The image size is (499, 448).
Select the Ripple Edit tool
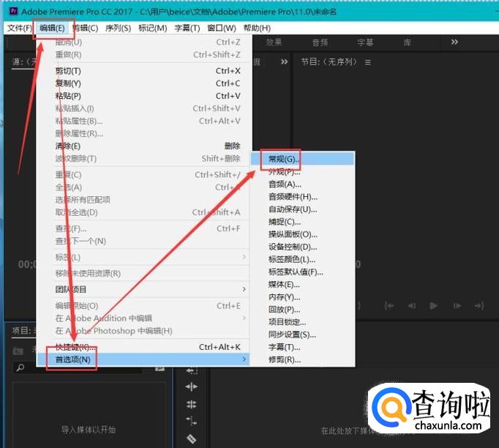point(192,387)
